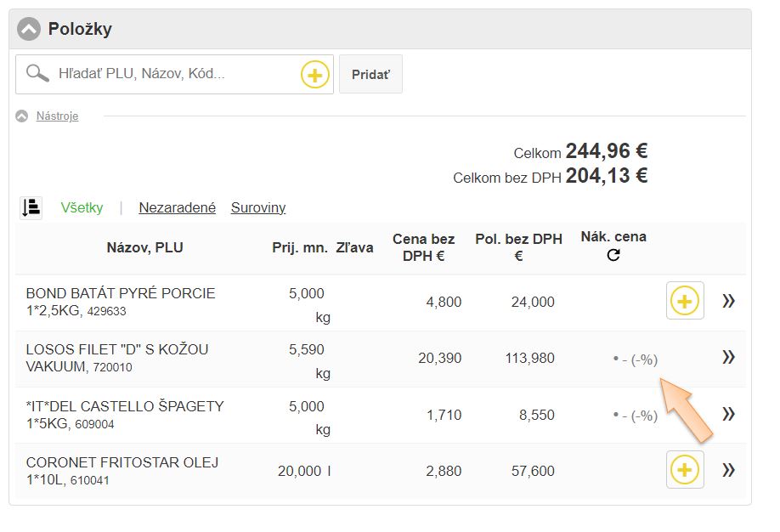Image resolution: width=780 pixels, height=532 pixels.
Task: Click LOSOS FILET purchase cost indicator
Action: click(636, 359)
